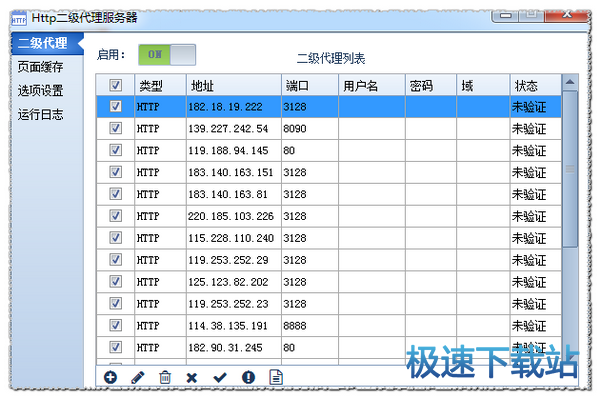Uncheck the 139.227.242.54 row checkbox

(x=116, y=128)
